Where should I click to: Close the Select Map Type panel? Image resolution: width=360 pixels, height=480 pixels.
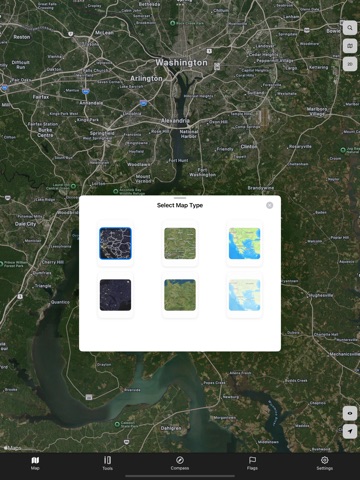click(x=270, y=205)
